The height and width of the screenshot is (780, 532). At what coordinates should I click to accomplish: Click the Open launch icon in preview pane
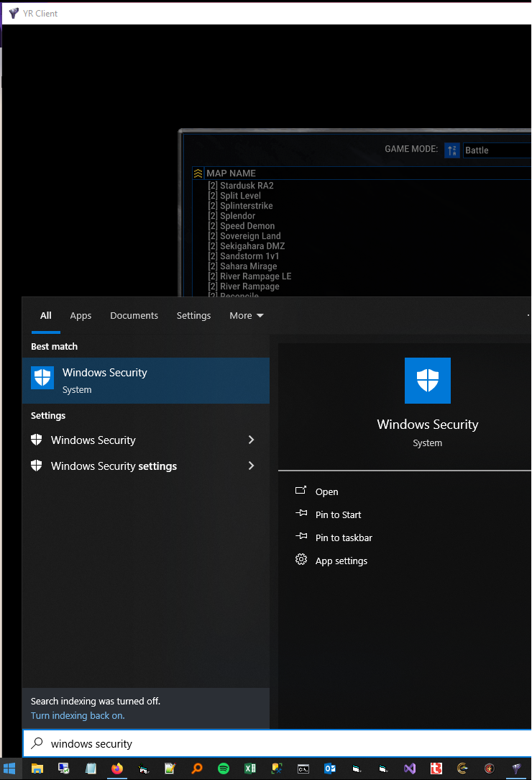[301, 491]
